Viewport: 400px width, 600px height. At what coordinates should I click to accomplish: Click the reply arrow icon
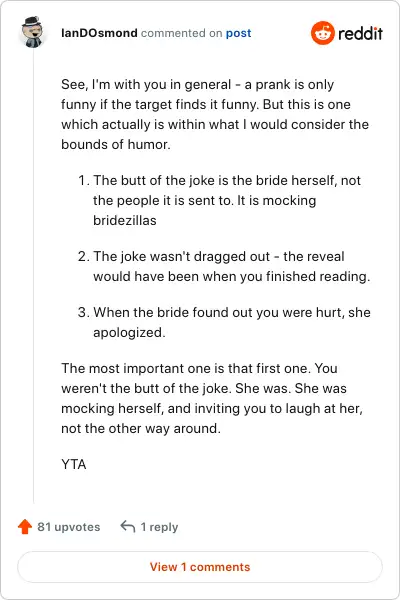(127, 527)
